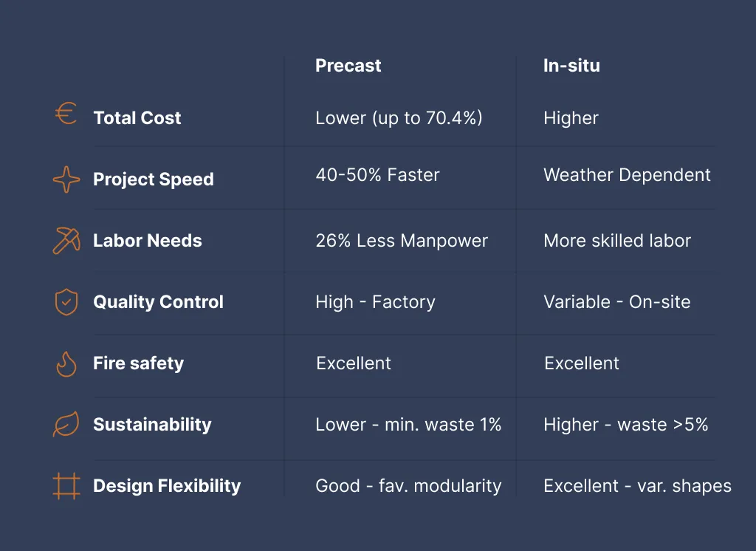The height and width of the screenshot is (551, 756).
Task: Click the Good - fav. modularity cell
Action: tap(408, 486)
